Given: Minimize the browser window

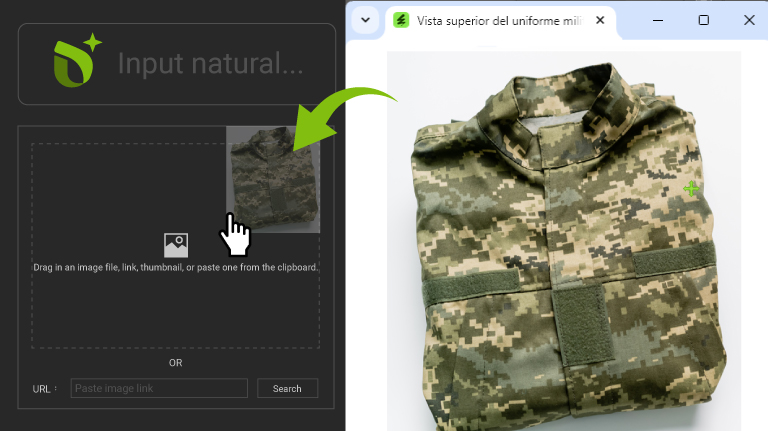Looking at the screenshot, I should coord(658,20).
